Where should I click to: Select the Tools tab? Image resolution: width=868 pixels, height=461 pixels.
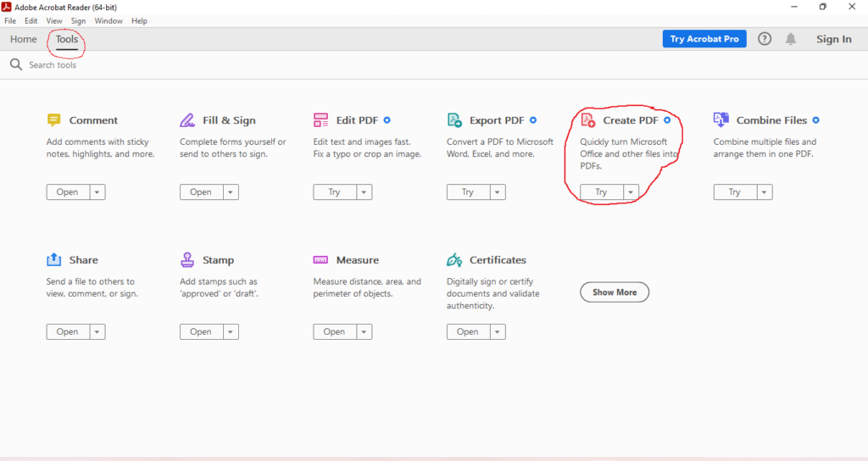[66, 39]
